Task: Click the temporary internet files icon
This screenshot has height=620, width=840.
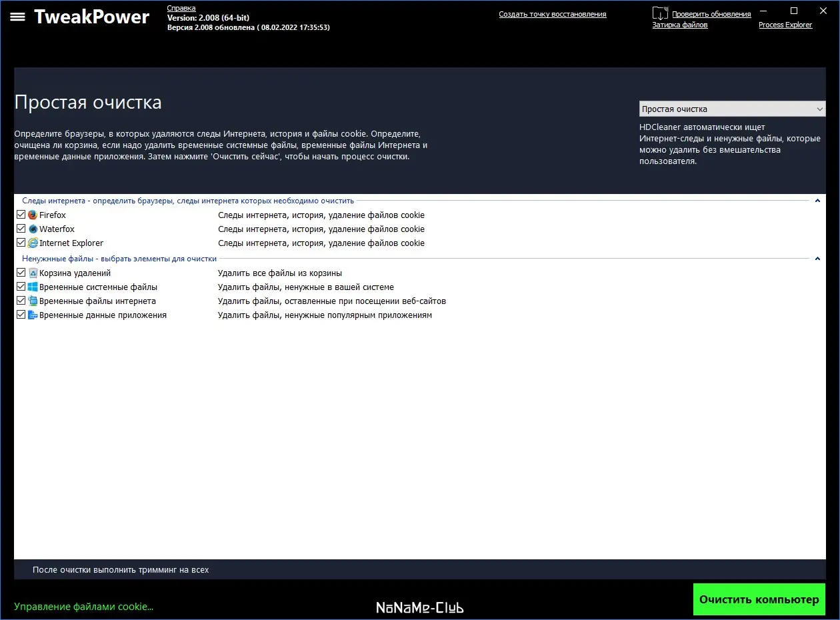Action: [x=33, y=301]
